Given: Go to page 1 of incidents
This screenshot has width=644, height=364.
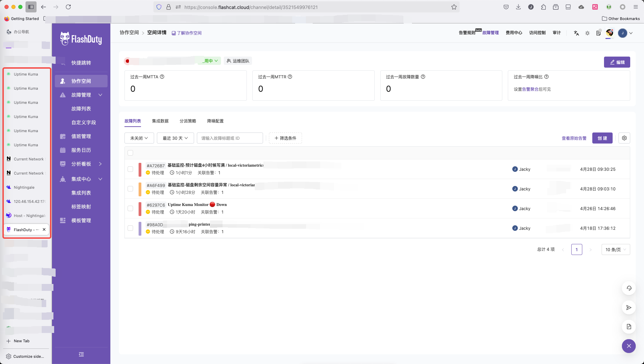Looking at the screenshot, I should click(576, 249).
